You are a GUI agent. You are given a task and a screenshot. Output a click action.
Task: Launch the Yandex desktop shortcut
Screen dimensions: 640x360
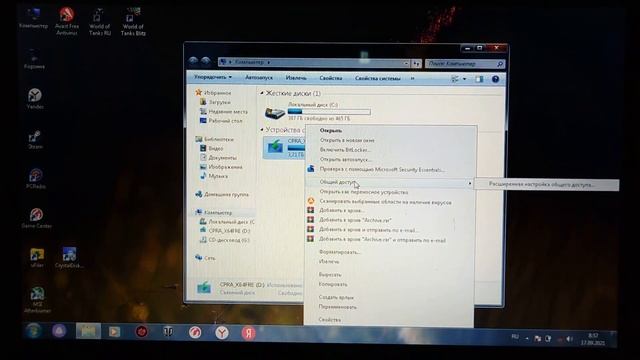35,99
